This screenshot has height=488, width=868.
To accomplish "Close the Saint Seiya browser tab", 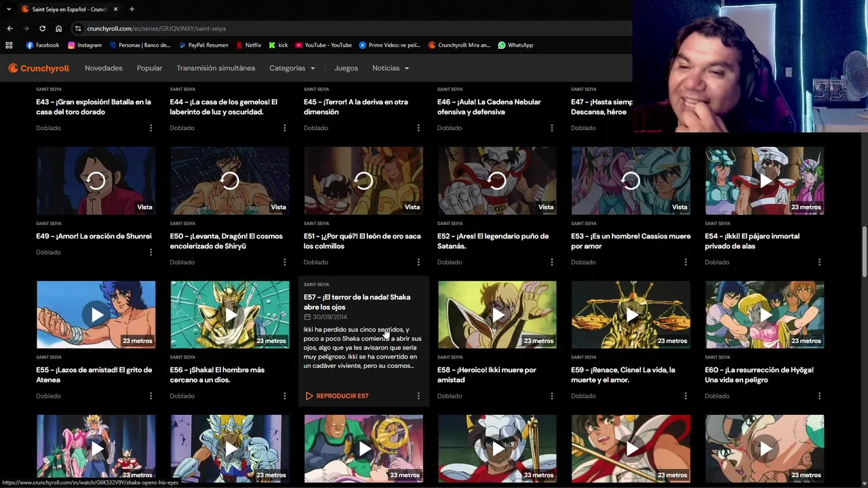I will [x=115, y=9].
